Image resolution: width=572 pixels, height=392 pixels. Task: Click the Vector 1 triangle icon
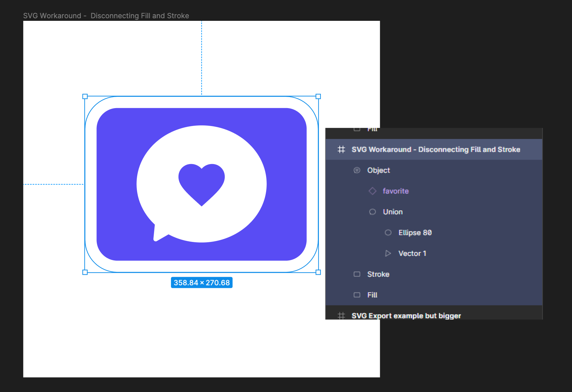point(388,253)
